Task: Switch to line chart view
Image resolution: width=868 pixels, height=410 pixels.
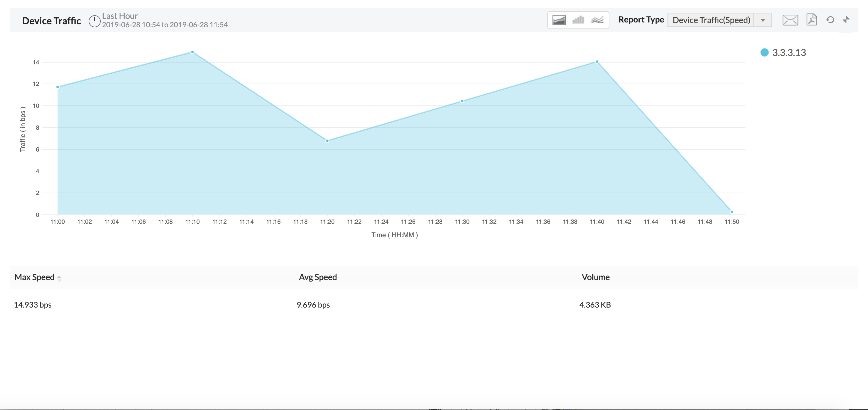Action: pyautogui.click(x=597, y=20)
